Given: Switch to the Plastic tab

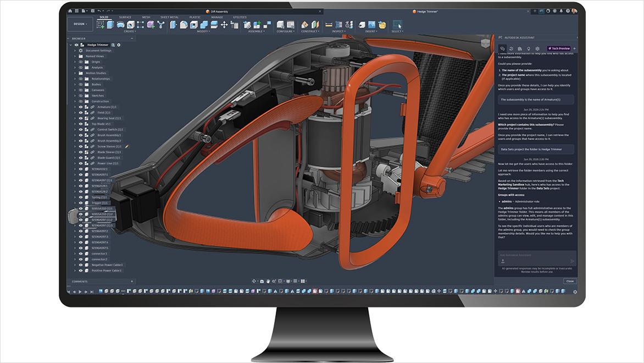Looking at the screenshot, I should (195, 17).
